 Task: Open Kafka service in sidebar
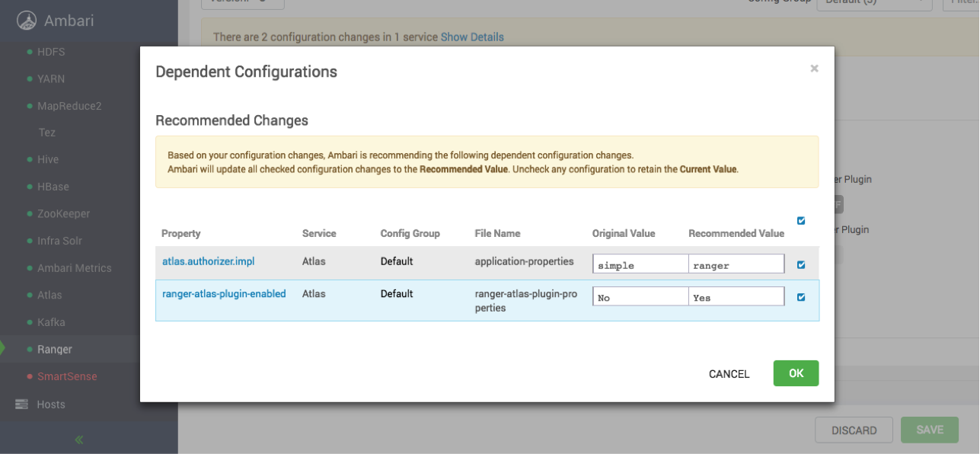click(x=51, y=322)
